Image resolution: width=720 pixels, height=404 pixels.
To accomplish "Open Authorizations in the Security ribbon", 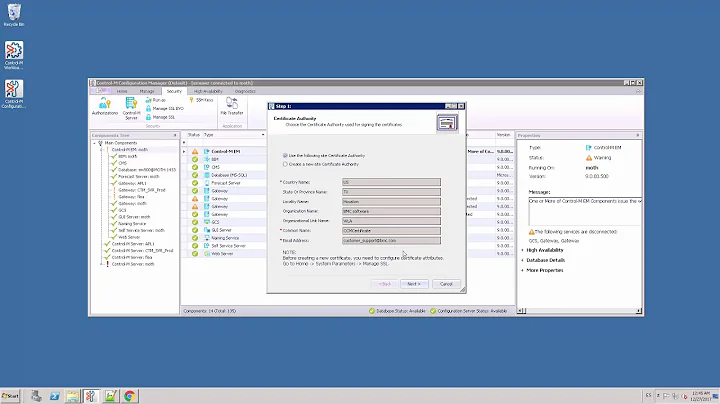I will (x=105, y=106).
